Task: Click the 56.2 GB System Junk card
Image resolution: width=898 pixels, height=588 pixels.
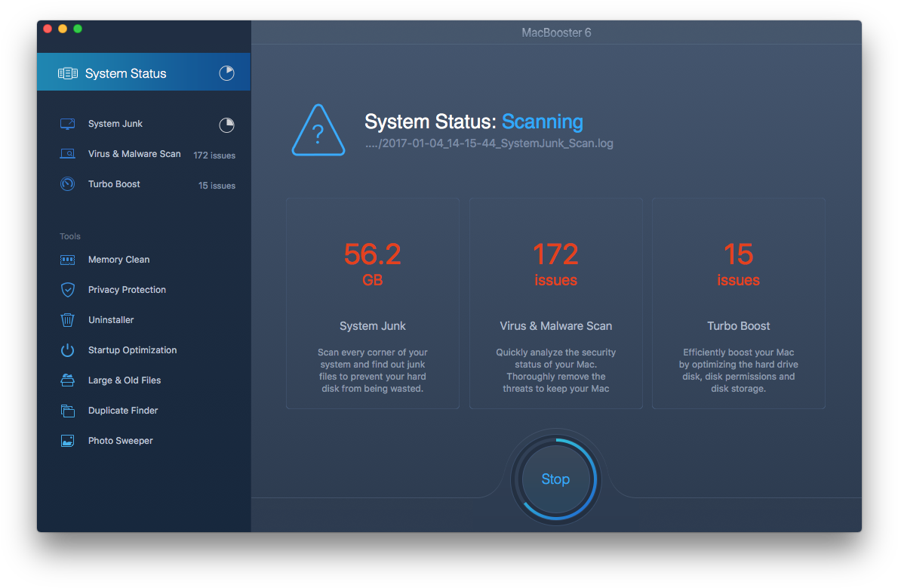Action: point(373,303)
